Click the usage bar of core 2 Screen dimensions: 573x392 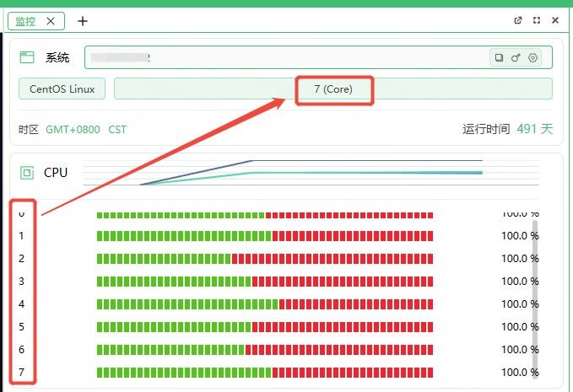(265, 259)
